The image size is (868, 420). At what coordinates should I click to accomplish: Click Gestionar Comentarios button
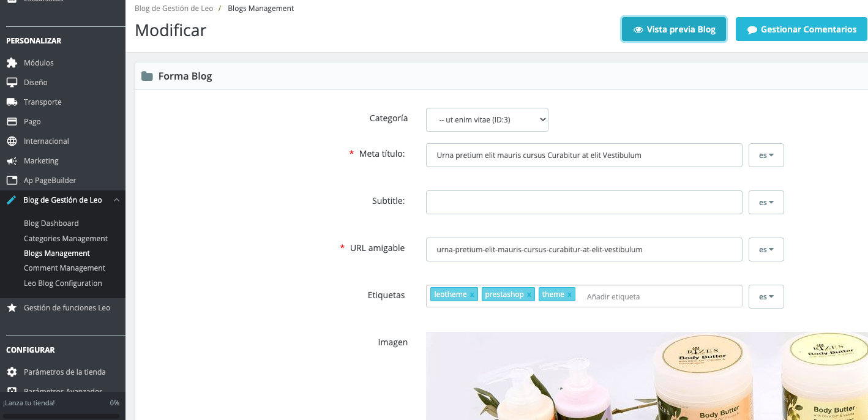801,29
